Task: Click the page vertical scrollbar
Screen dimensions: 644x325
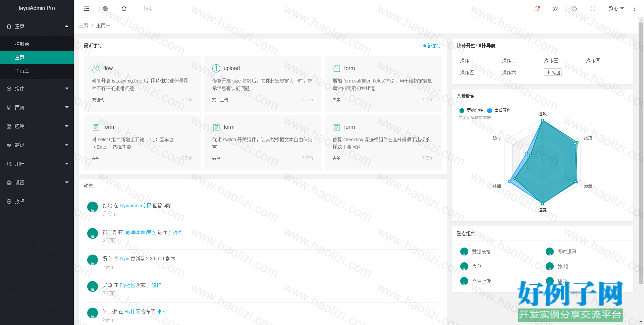Action: coord(641,153)
